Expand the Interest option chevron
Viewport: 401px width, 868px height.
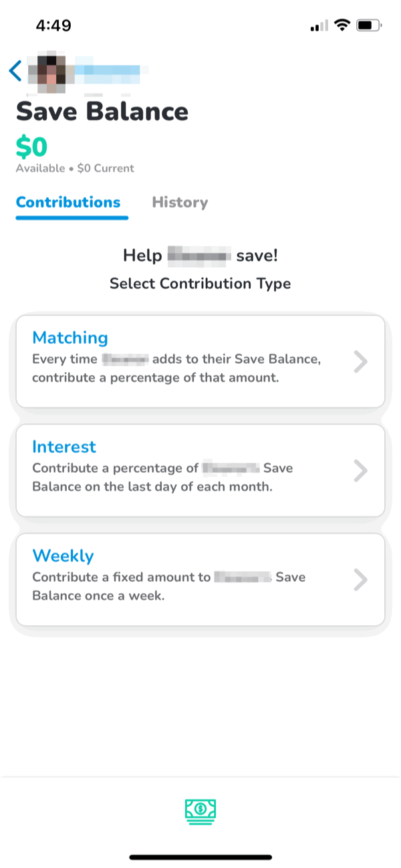click(x=361, y=471)
